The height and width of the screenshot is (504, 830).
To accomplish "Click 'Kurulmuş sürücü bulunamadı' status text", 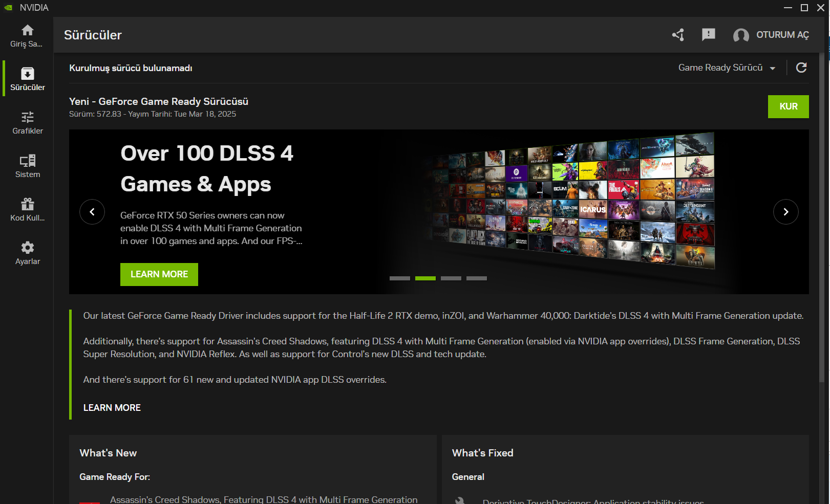I will pos(131,68).
